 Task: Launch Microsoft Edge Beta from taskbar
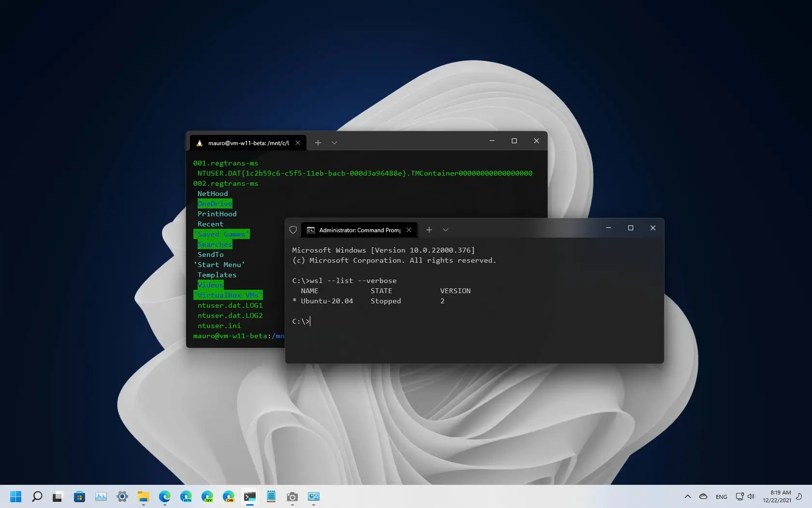pyautogui.click(x=186, y=496)
